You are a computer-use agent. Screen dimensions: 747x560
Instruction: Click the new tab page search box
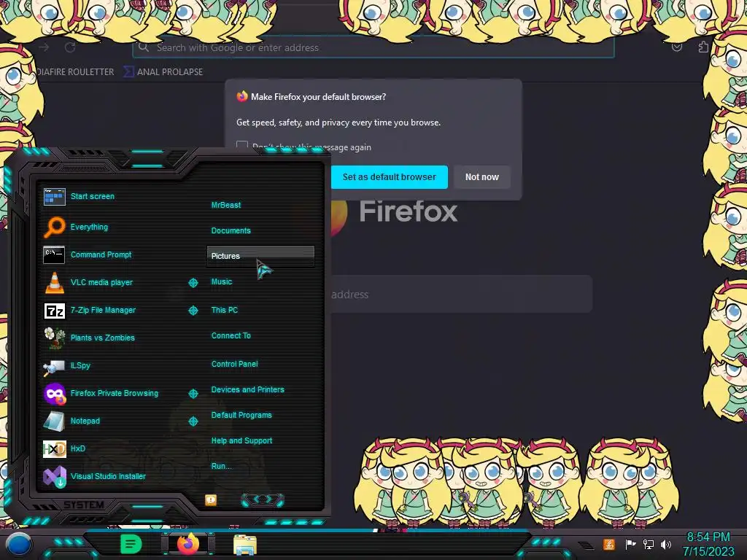pyautogui.click(x=461, y=295)
